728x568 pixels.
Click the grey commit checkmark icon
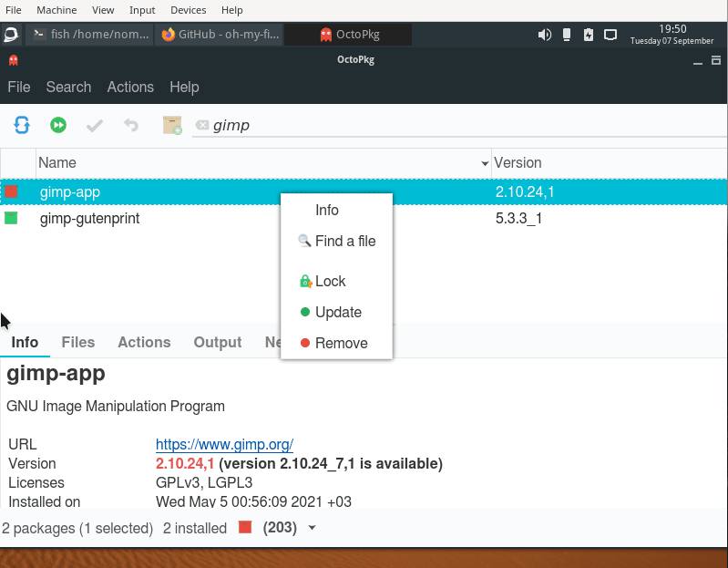95,126
